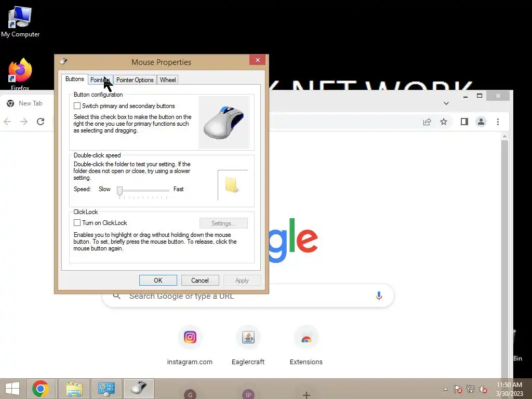
Task: Minimize the Chrome window
Action: [465, 96]
